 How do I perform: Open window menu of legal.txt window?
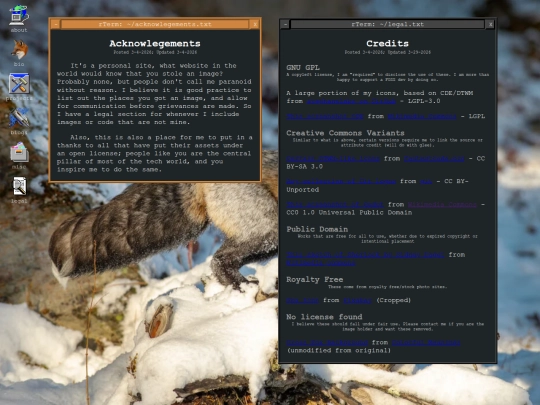click(285, 24)
